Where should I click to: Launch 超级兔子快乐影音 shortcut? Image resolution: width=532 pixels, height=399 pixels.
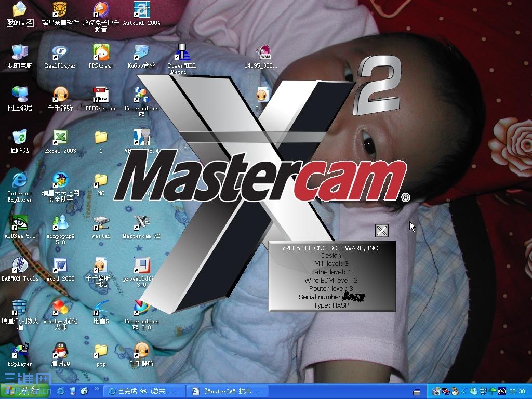[101, 17]
